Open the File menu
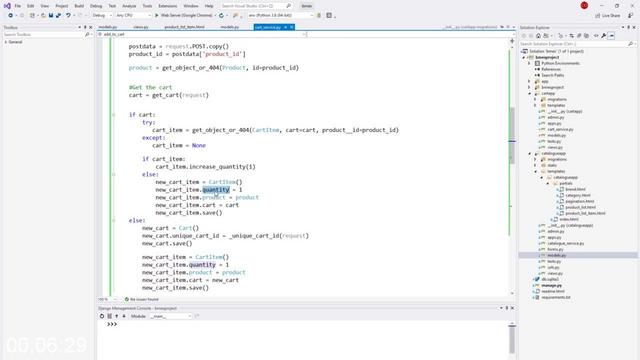This screenshot has height=360, width=640. (x=18, y=6)
